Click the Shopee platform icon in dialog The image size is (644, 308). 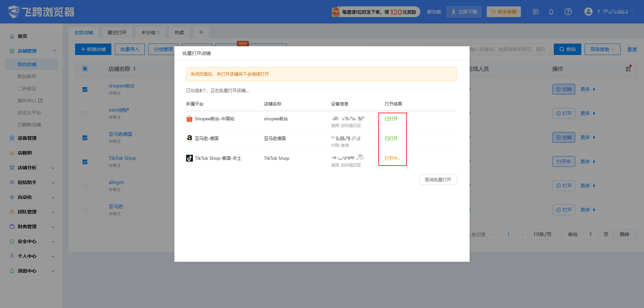pos(190,119)
